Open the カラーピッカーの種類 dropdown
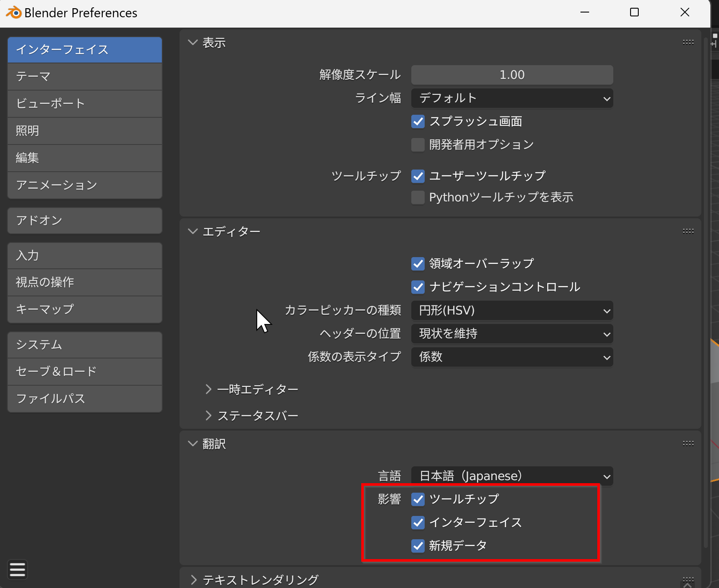719x588 pixels. point(512,311)
